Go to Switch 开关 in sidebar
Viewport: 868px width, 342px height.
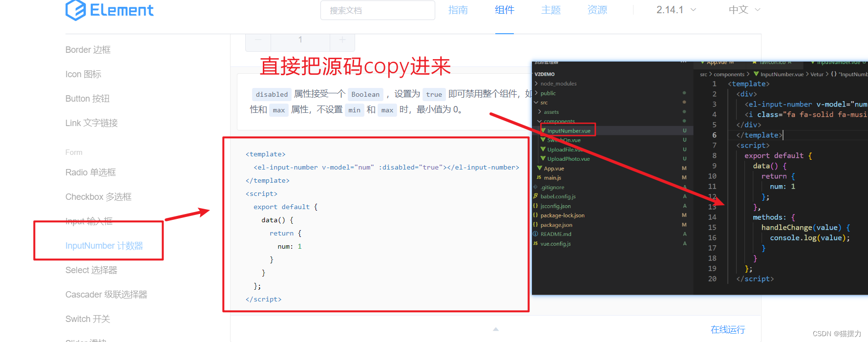tap(87, 319)
